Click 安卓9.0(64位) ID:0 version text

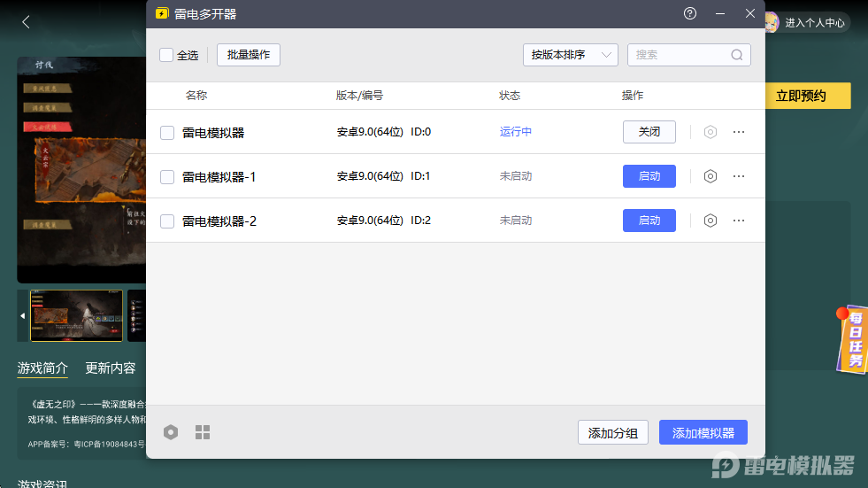(384, 132)
